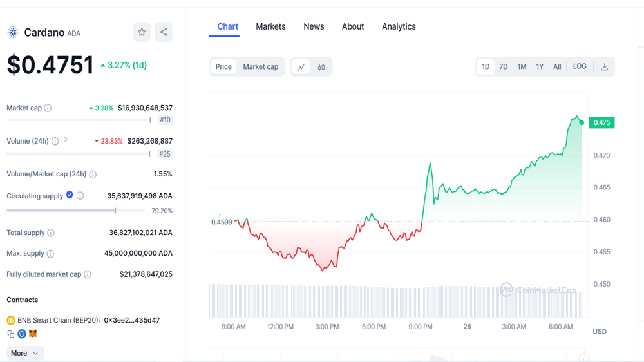Click the 9:00 PM time axis label

click(x=420, y=327)
